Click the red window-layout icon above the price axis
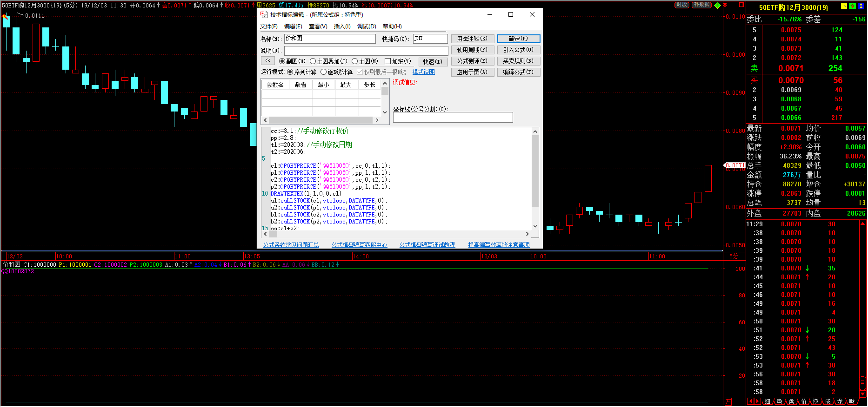This screenshot has height=407, width=868. pyautogui.click(x=741, y=5)
